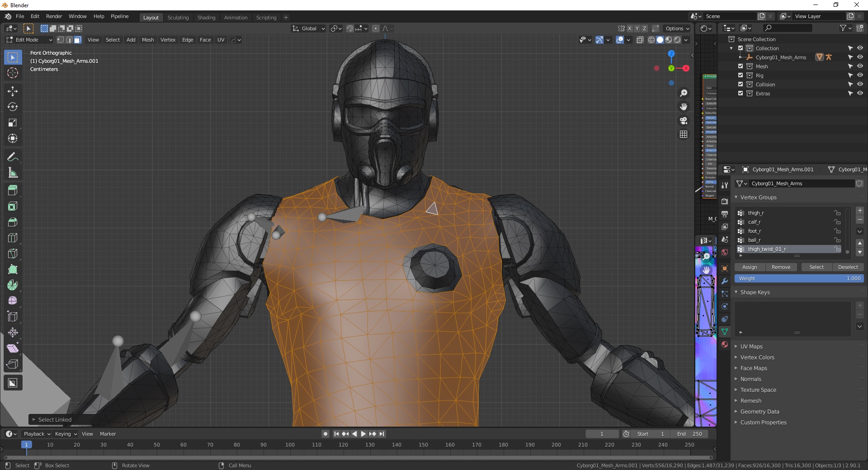
Task: Hide the Rig collection with eye icon
Action: click(x=860, y=75)
